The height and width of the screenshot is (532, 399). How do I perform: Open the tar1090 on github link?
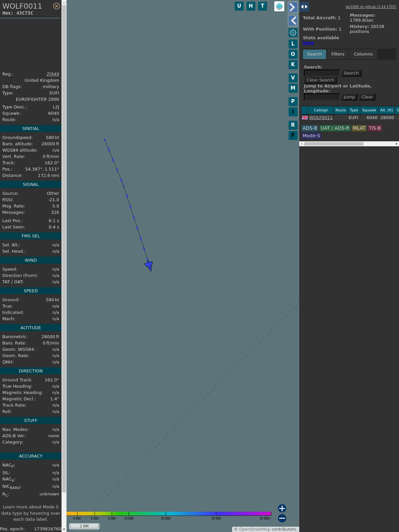371,7
